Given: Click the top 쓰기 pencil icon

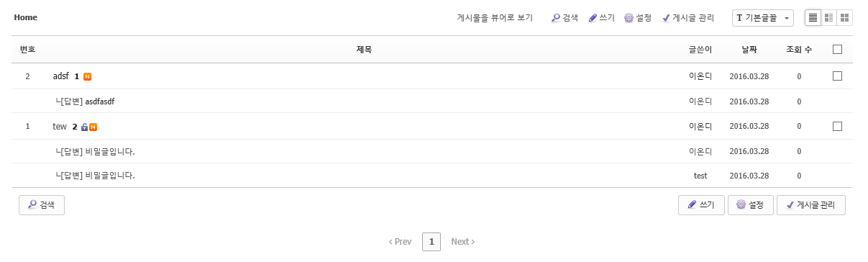Looking at the screenshot, I should click(593, 18).
